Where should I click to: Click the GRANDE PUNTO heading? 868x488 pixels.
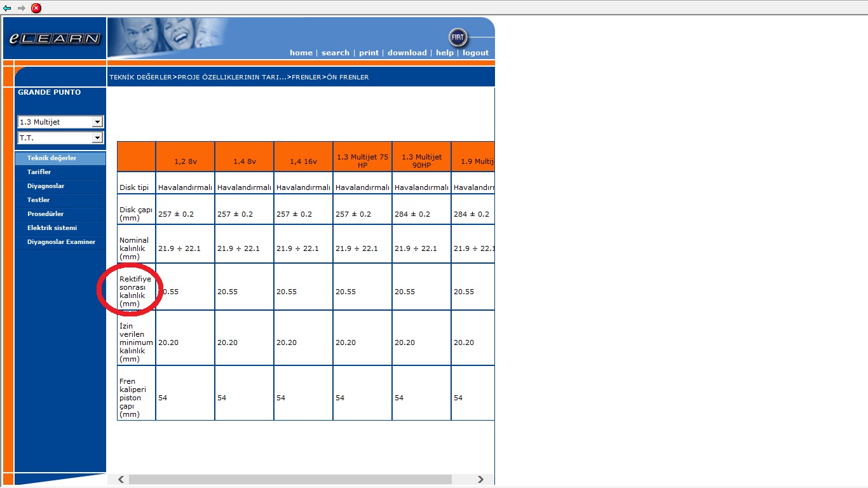[50, 92]
